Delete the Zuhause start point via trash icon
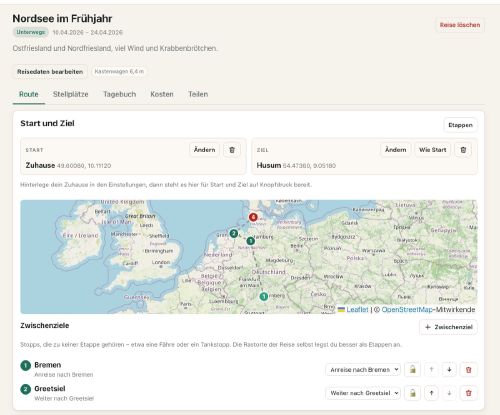 tap(232, 150)
